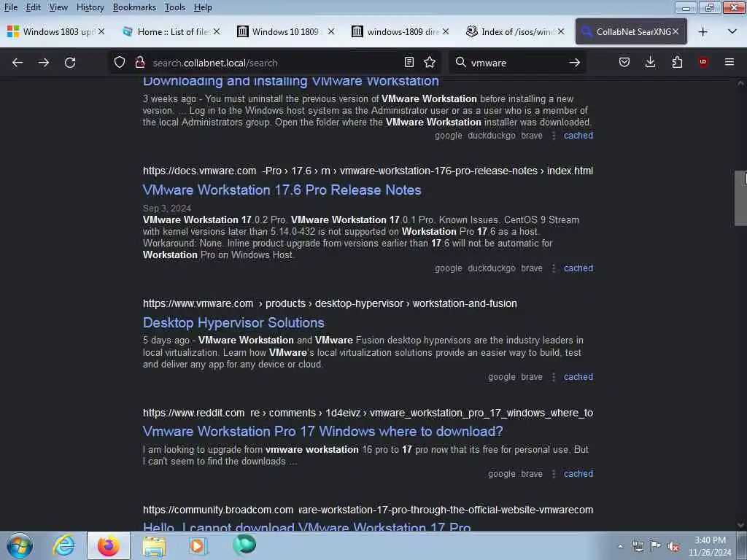Image resolution: width=747 pixels, height=560 pixels.
Task: Close the Home List of files tab
Action: (x=217, y=31)
